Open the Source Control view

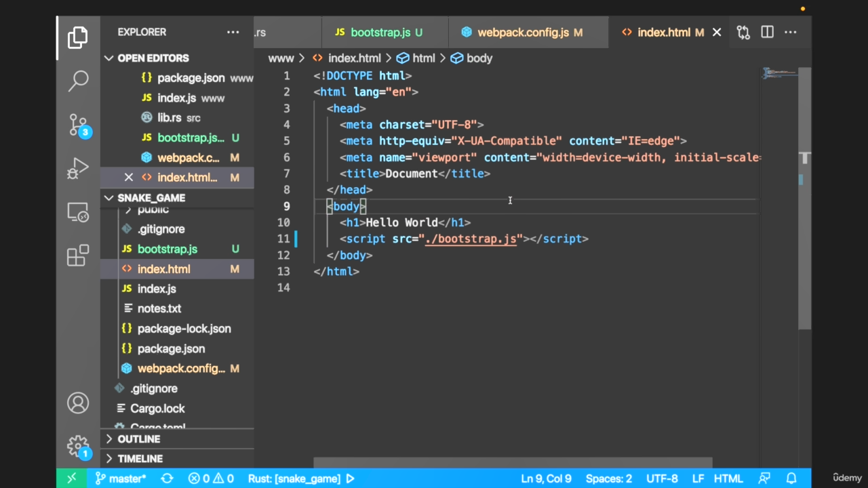[x=78, y=125]
